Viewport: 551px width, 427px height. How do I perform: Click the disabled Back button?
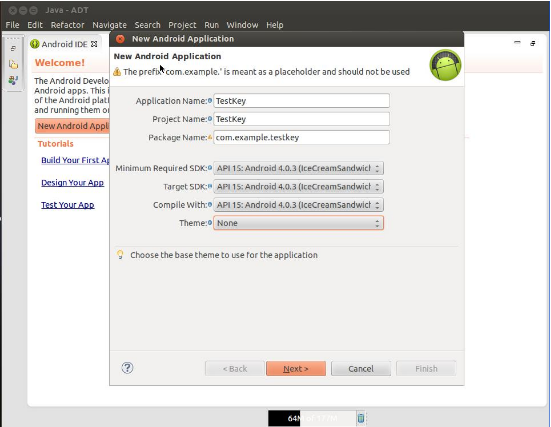[235, 369]
